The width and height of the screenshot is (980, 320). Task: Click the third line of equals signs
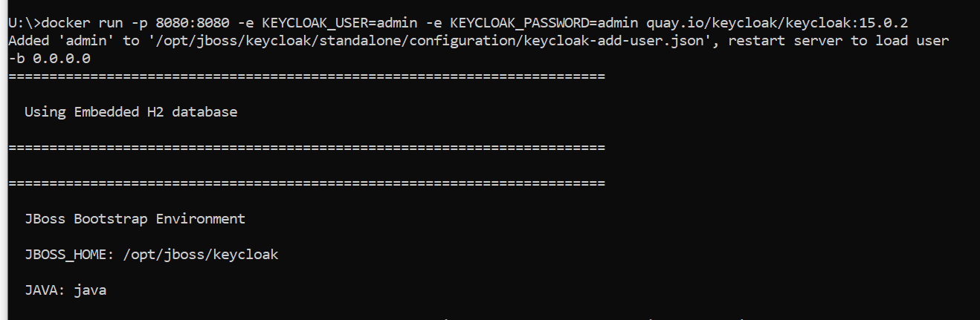[306, 183]
